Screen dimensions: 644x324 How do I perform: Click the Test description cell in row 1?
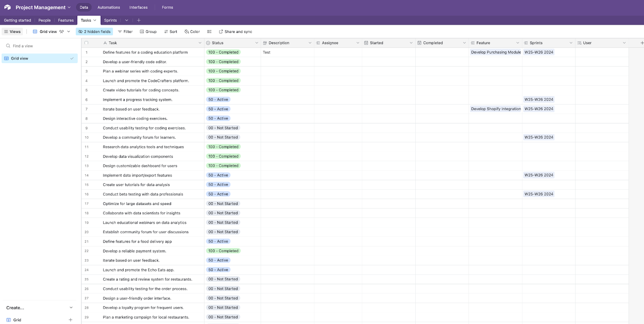pyautogui.click(x=287, y=52)
